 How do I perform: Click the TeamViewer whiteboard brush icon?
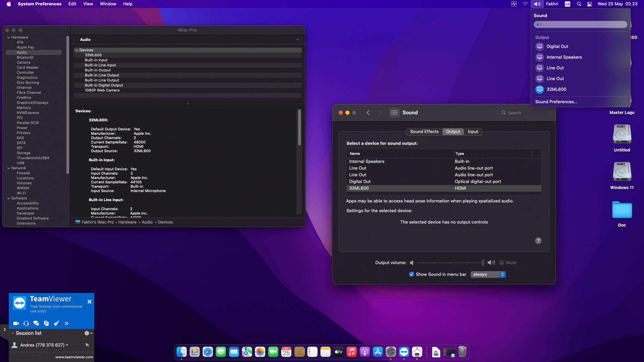pos(56,323)
